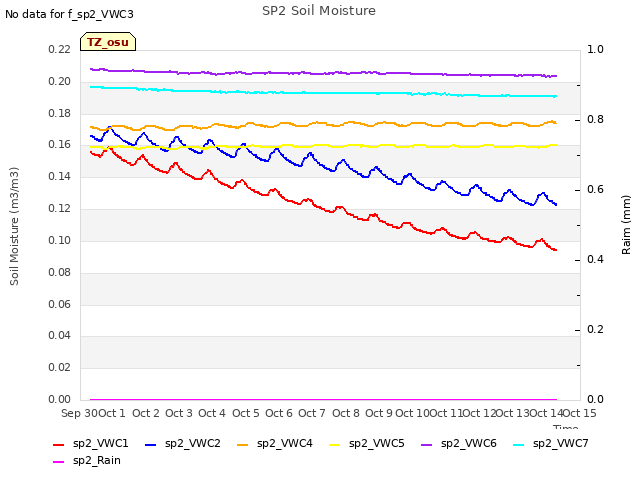Click the Oct 1 x-axis tick label

click(x=112, y=413)
